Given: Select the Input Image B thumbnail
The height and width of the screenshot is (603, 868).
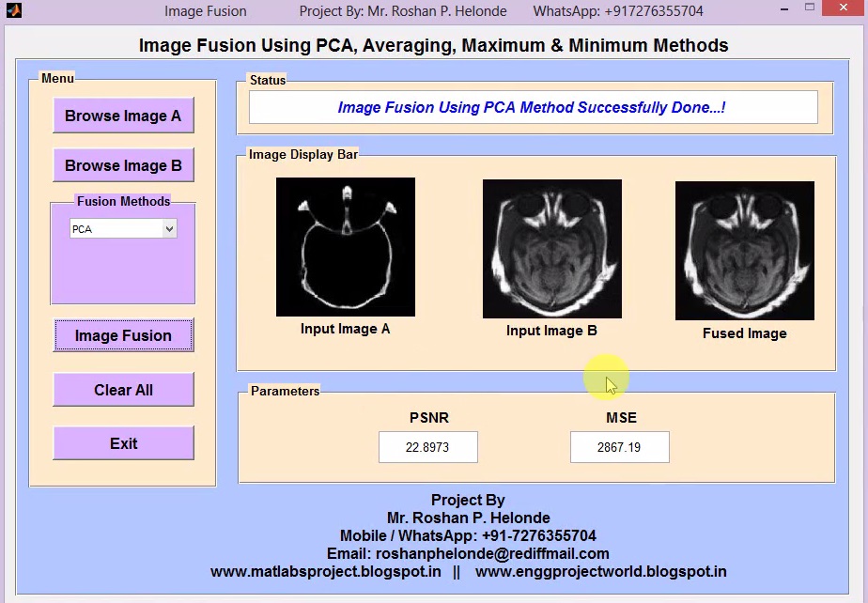Looking at the screenshot, I should [x=551, y=248].
